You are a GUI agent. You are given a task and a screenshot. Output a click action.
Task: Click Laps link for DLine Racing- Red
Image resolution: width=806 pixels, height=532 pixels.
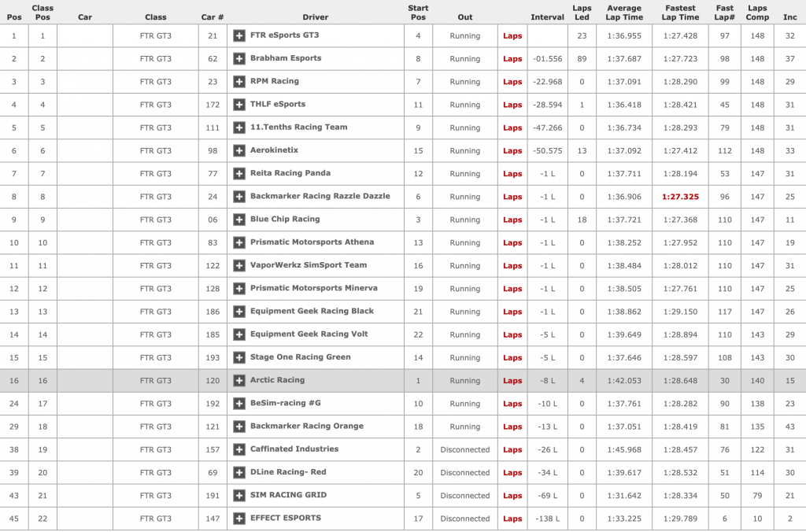[512, 473]
